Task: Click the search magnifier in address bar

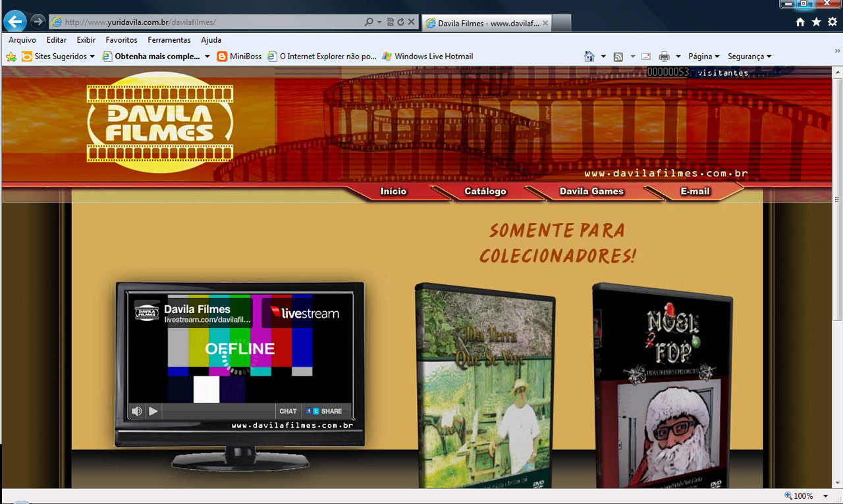Action: tap(369, 22)
